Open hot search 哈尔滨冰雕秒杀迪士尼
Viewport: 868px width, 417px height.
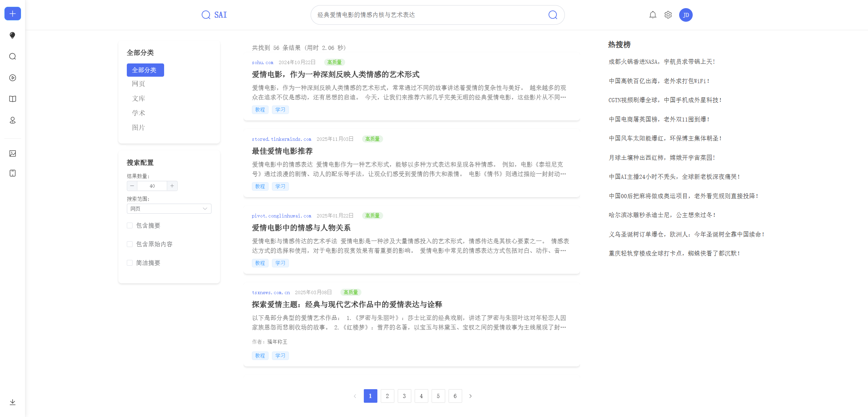click(x=662, y=215)
